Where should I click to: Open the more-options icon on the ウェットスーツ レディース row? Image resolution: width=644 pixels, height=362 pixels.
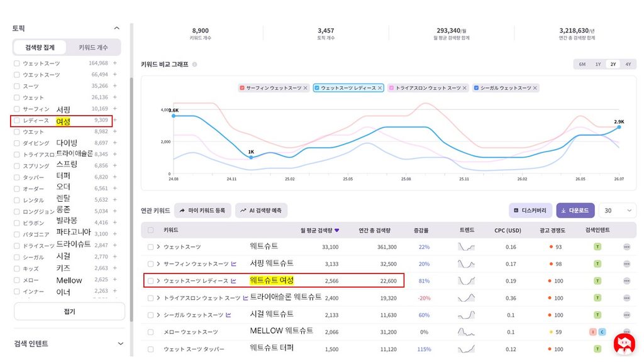[x=626, y=281]
